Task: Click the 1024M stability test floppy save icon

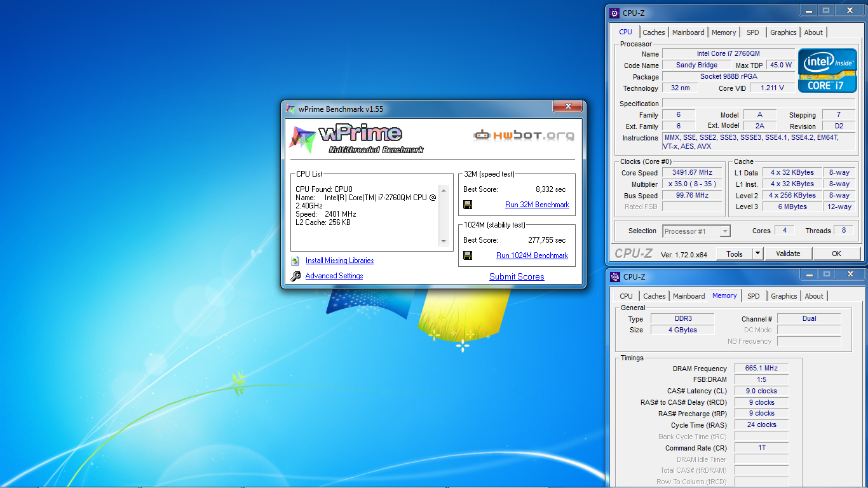Action: 468,255
